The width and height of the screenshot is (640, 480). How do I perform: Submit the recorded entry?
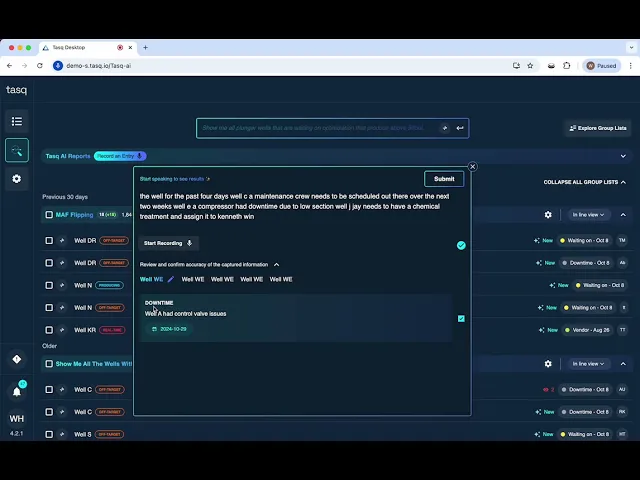pos(444,179)
